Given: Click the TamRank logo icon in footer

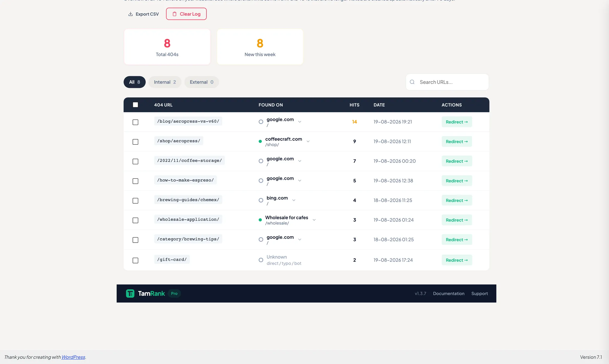Looking at the screenshot, I should click(x=130, y=293).
